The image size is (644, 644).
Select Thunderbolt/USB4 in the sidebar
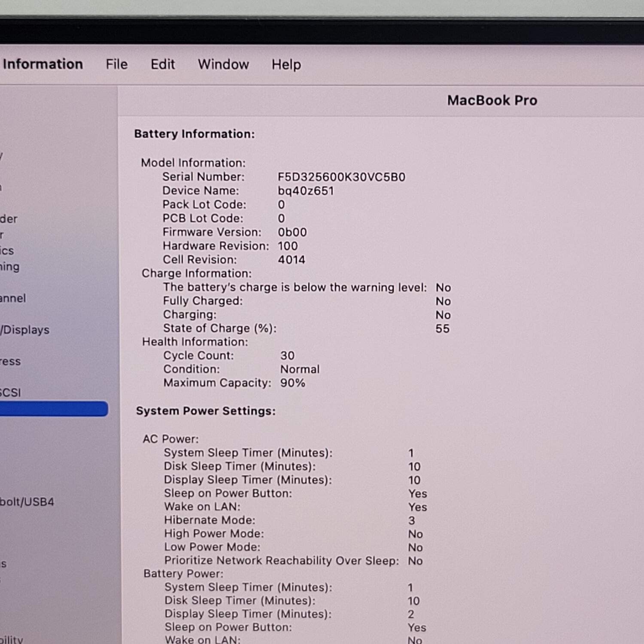click(x=27, y=502)
